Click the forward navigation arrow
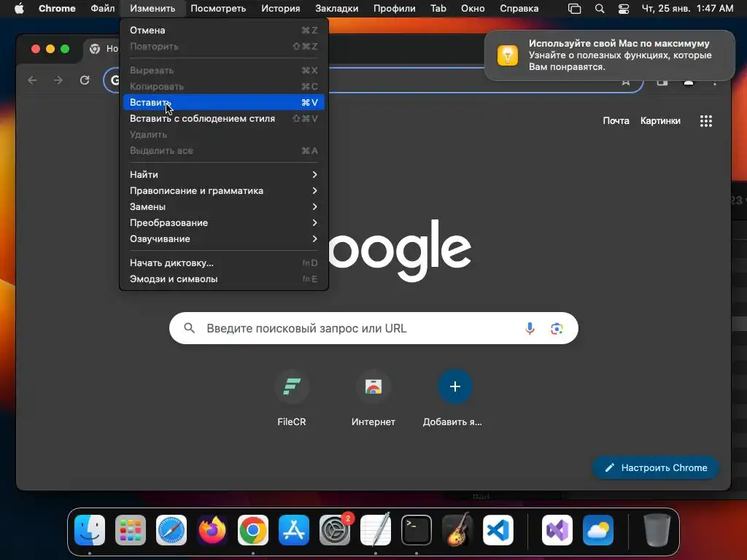 (x=58, y=80)
